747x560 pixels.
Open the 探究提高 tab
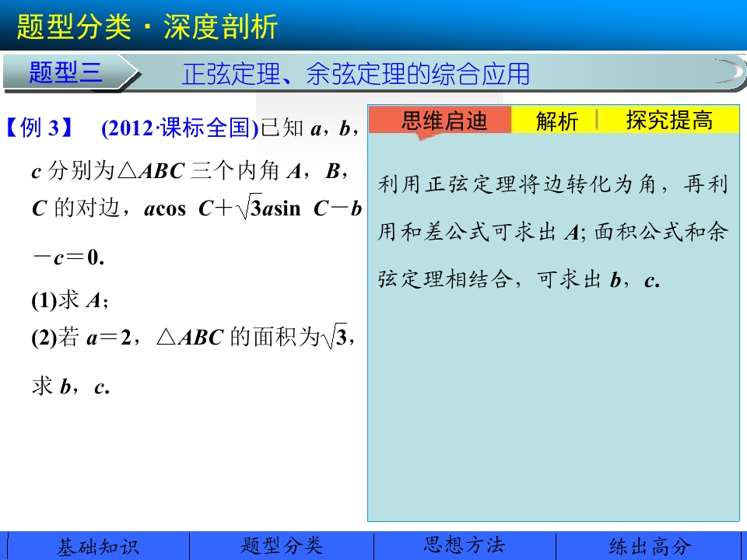(x=669, y=120)
